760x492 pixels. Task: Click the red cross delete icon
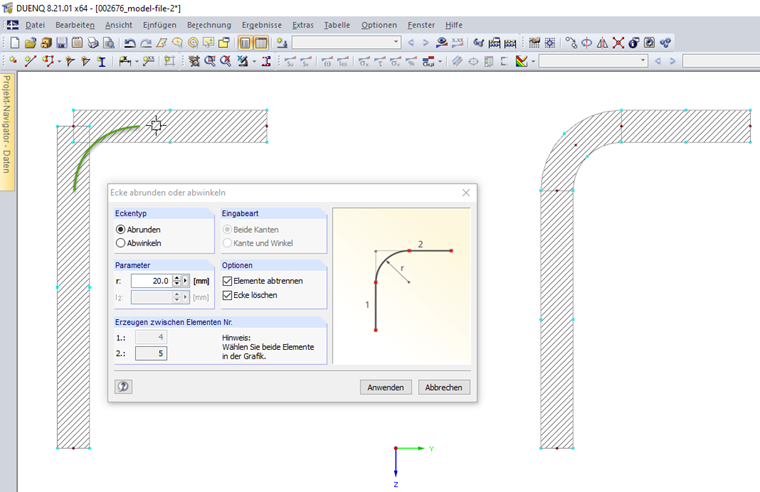(618, 43)
